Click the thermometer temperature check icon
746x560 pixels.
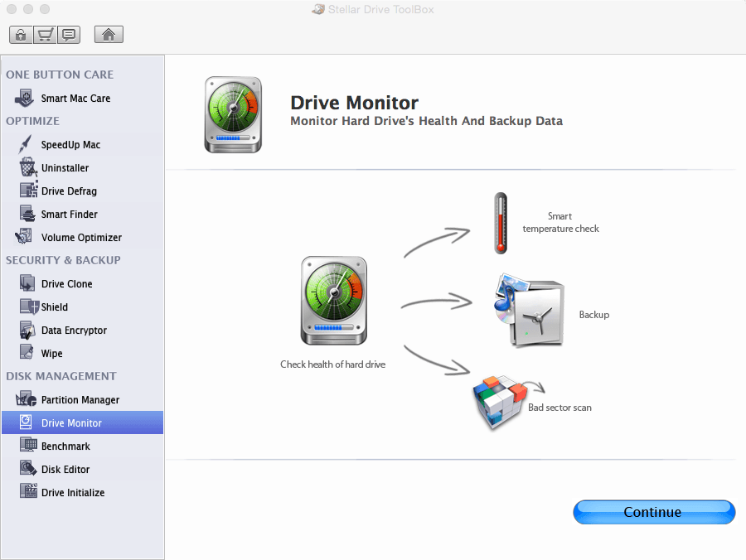click(x=501, y=223)
